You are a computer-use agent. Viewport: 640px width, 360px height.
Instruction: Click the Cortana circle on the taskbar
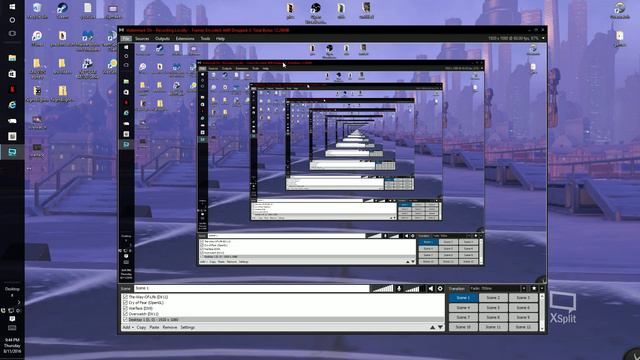coord(12,20)
